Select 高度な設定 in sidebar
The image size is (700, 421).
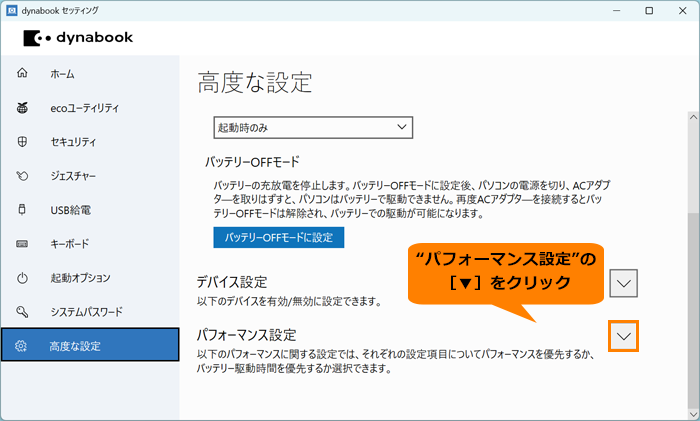coord(90,345)
